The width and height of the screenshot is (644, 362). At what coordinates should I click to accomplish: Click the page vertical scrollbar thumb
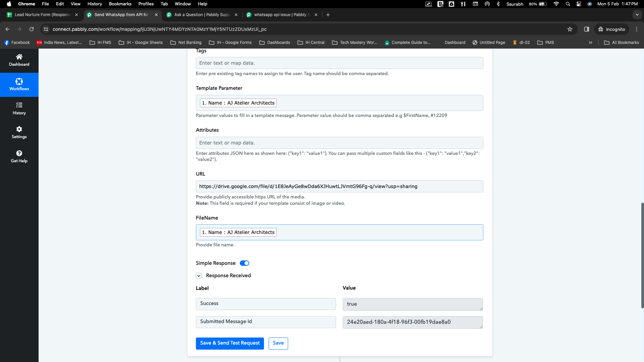coord(642,255)
